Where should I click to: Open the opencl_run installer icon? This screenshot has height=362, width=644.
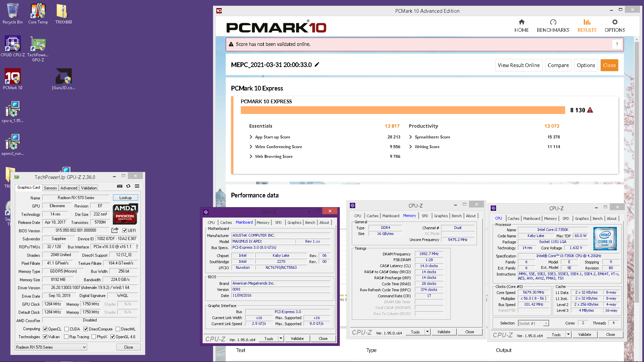point(13,145)
